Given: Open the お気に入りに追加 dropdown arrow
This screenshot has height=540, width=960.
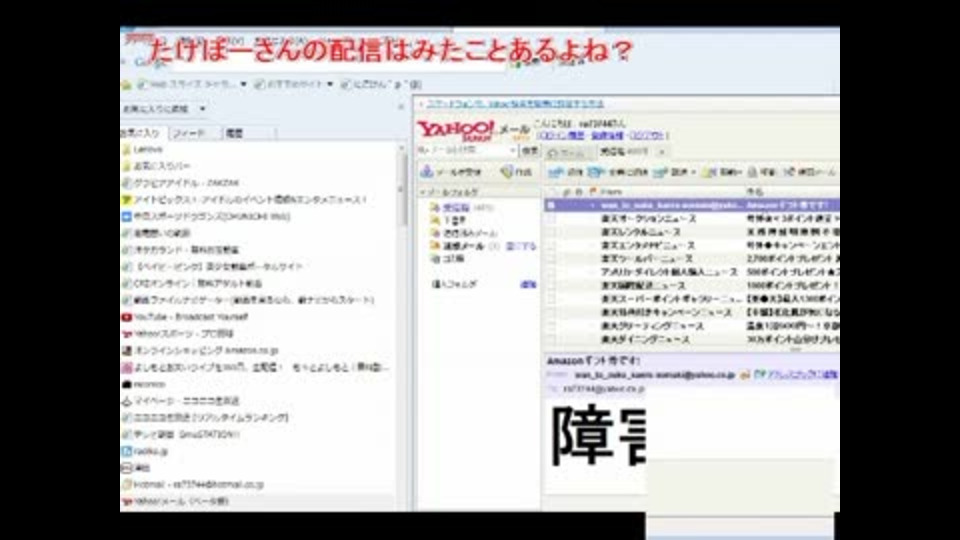Looking at the screenshot, I should tap(203, 109).
